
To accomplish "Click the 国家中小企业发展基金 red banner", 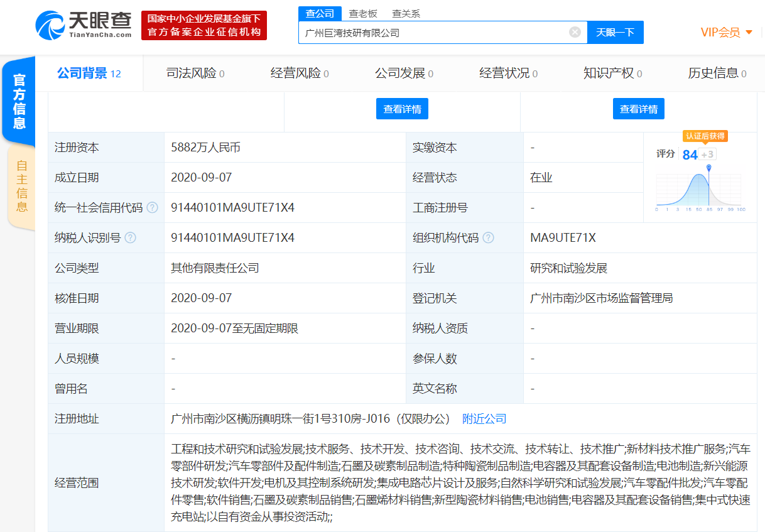I will 204,25.
